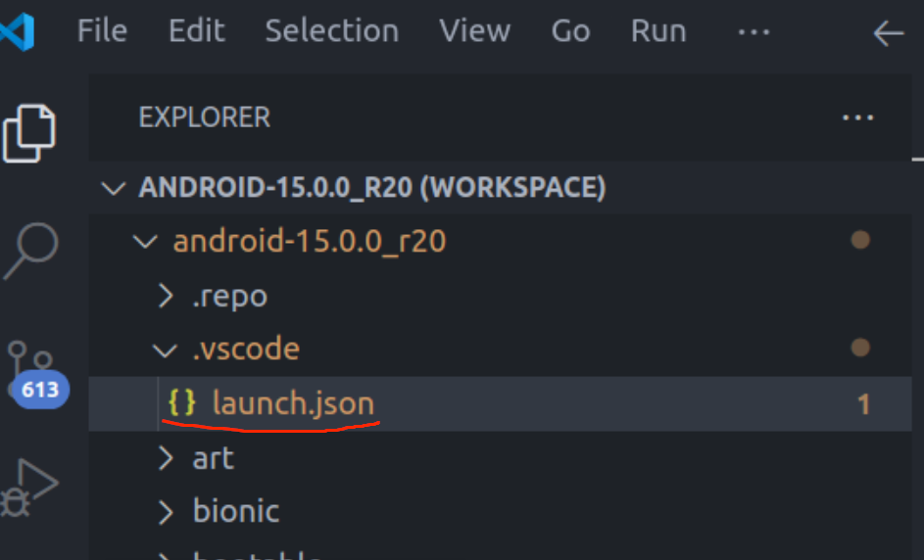Open the Selection menu

331,31
